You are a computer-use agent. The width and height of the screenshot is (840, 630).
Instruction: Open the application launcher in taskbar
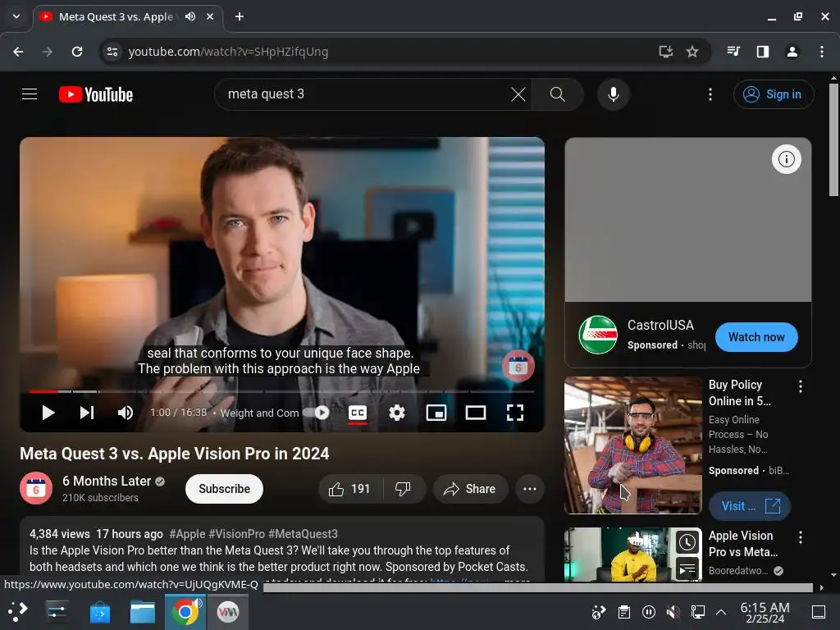[x=18, y=611]
